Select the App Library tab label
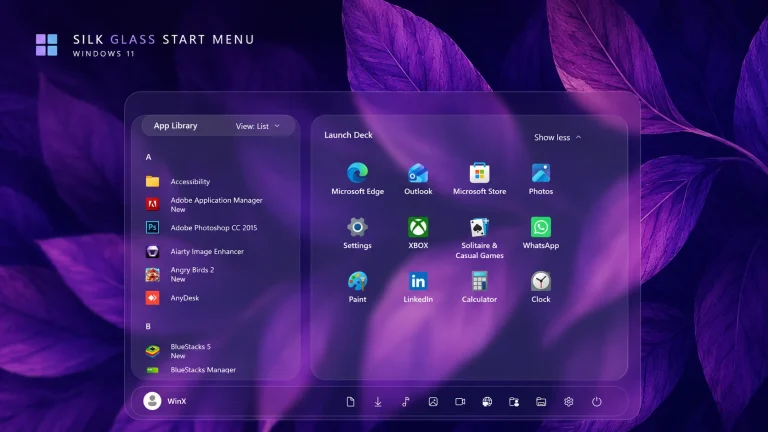Screen dimensions: 768x432 [175, 125]
